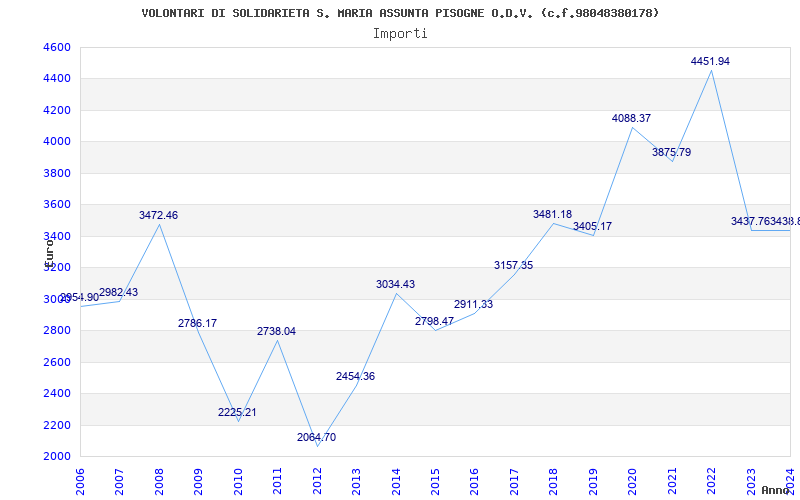Click the data label 2798.47
The height and width of the screenshot is (500, 800).
point(434,321)
